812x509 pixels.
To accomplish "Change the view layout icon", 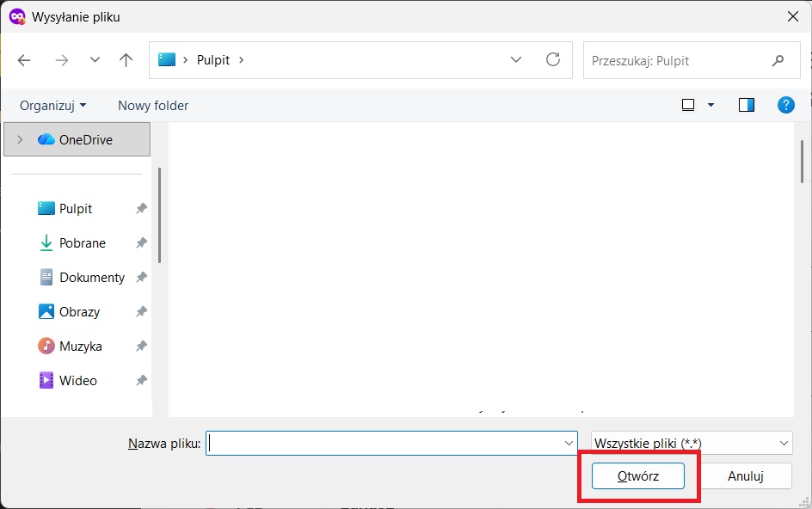I will coord(688,105).
